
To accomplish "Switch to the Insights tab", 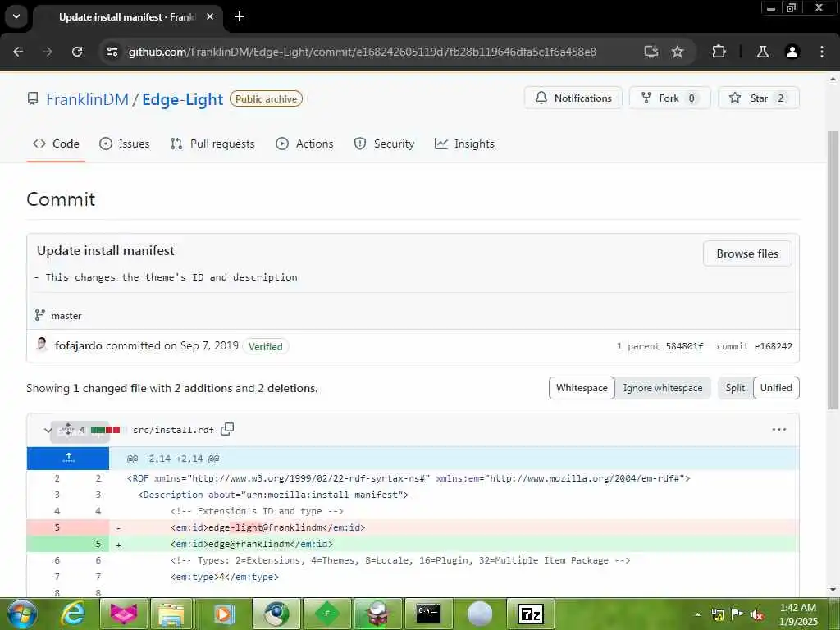I will [464, 144].
